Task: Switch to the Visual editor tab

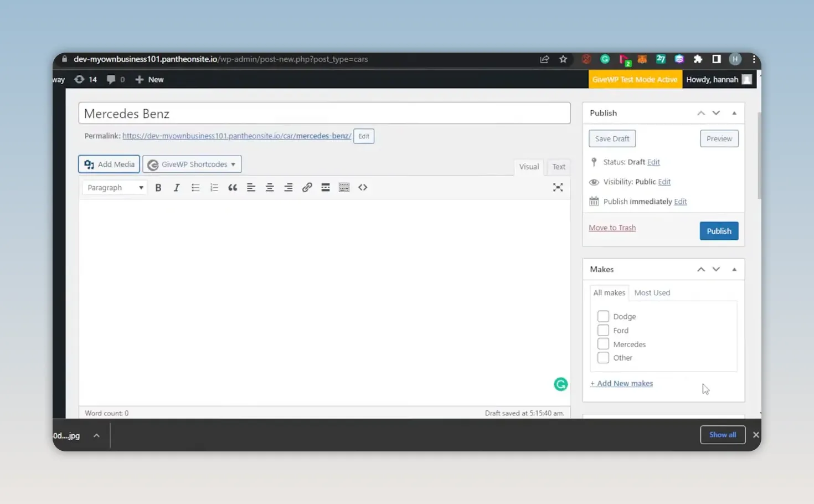Action: click(529, 167)
